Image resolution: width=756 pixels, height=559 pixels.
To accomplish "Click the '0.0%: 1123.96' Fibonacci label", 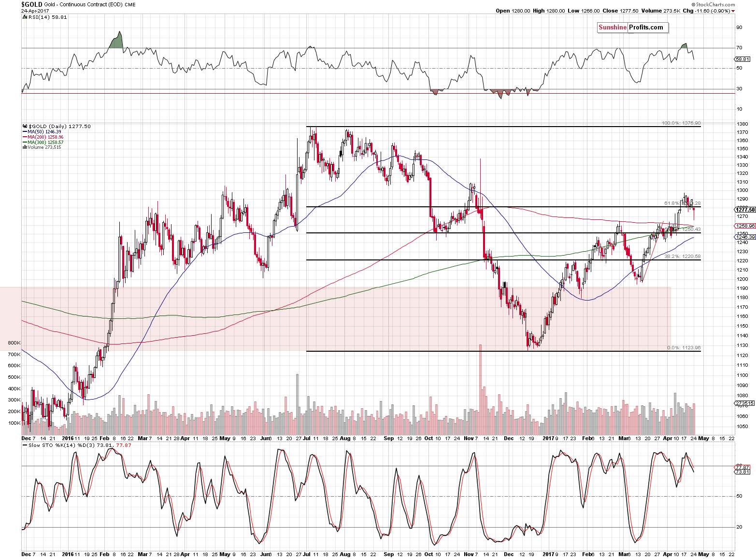I will (x=684, y=348).
